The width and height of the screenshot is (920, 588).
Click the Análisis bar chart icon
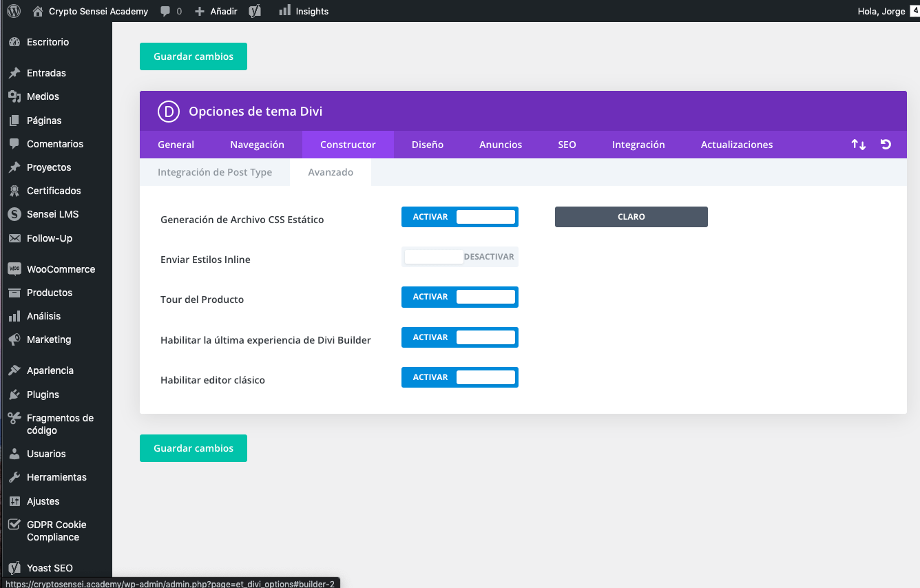(x=14, y=316)
